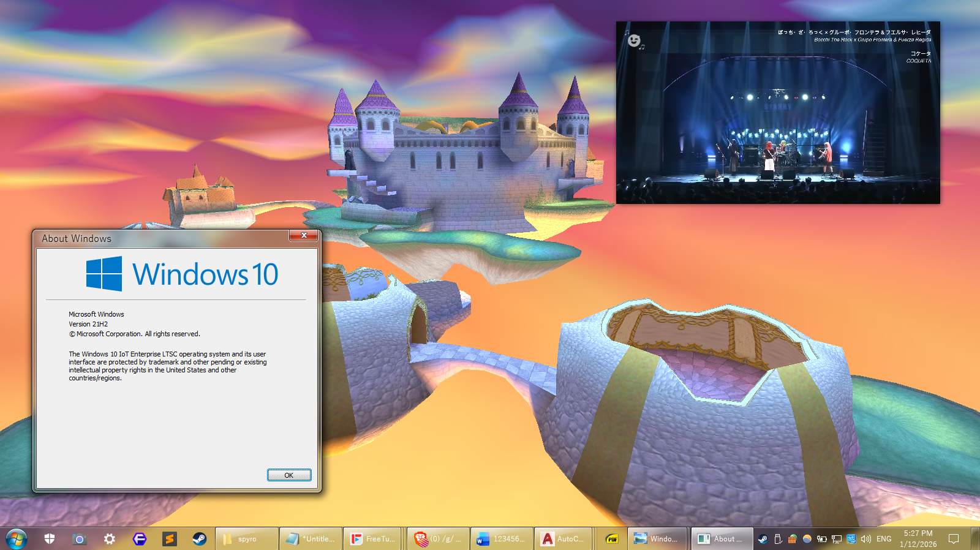Click the winking face logo in the video
This screenshot has height=550, width=980.
(634, 40)
